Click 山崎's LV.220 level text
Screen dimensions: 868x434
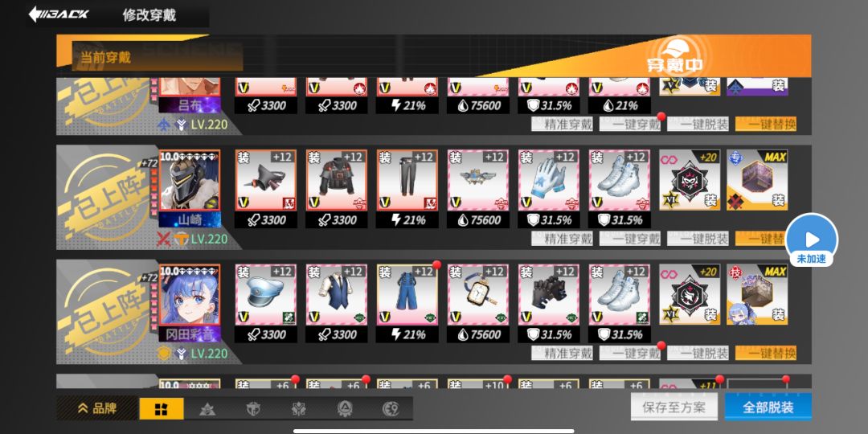point(209,240)
